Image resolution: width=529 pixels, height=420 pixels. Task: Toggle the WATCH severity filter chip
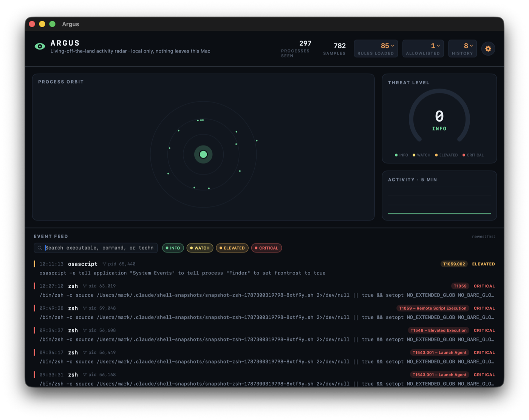(200, 248)
